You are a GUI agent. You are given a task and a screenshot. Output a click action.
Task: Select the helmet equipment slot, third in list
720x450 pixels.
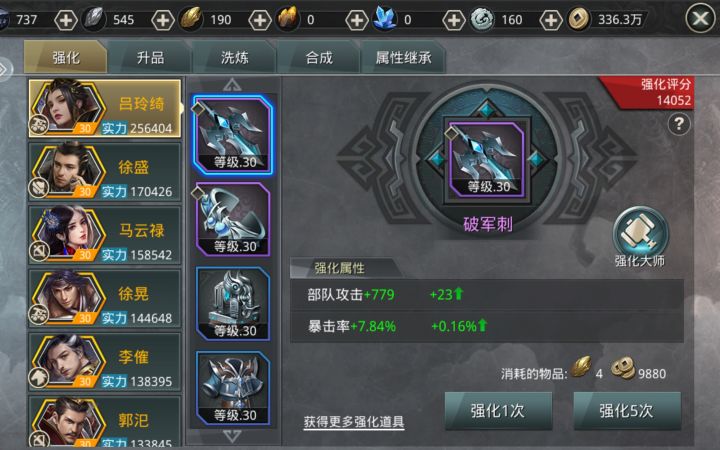click(233, 304)
